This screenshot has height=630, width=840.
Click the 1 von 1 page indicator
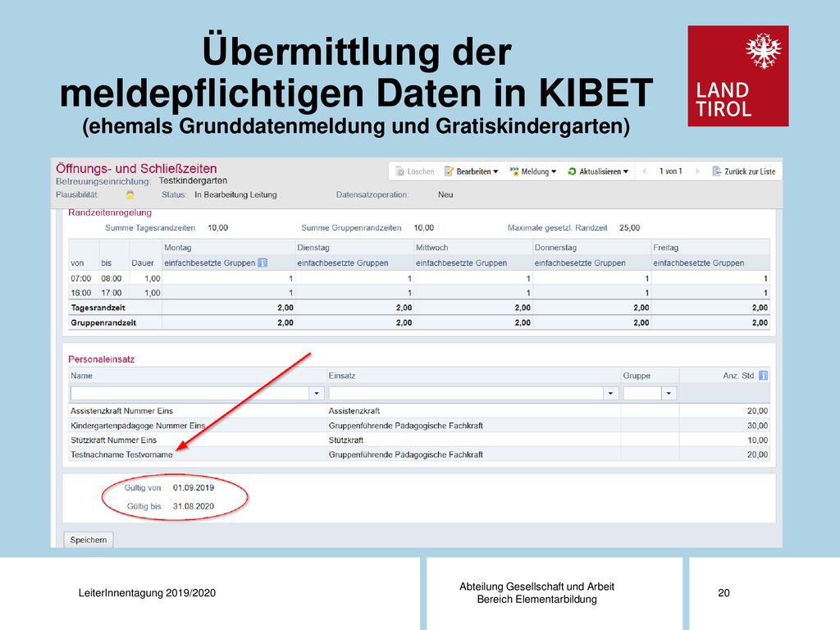pyautogui.click(x=671, y=171)
